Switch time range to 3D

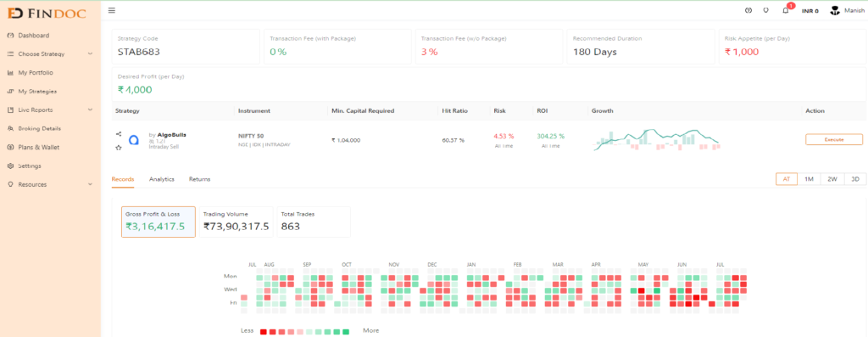[855, 179]
